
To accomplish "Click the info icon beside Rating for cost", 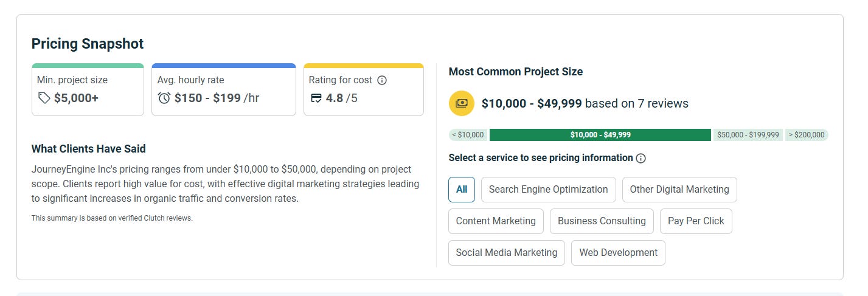I will [x=382, y=80].
